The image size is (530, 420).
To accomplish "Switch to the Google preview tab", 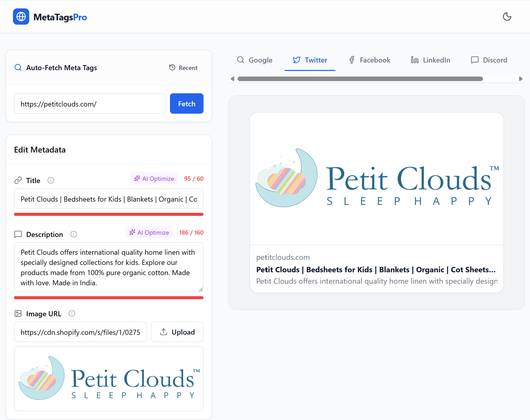I will (255, 60).
